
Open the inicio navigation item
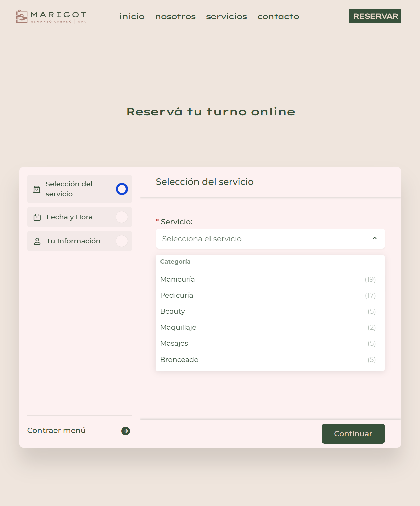point(132,16)
